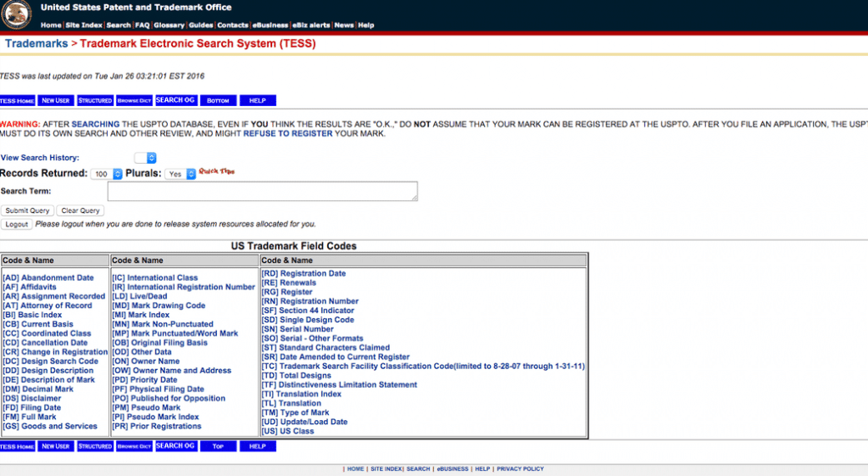Select the [OW] Owner Name and Address code
Viewport: 868px width, 476px height.
click(x=171, y=371)
